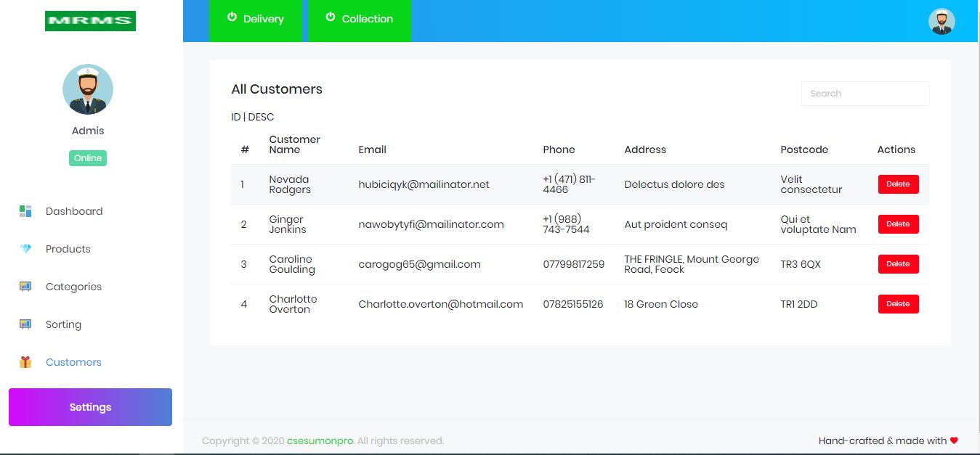
Task: Click the Email column header
Action: 373,149
